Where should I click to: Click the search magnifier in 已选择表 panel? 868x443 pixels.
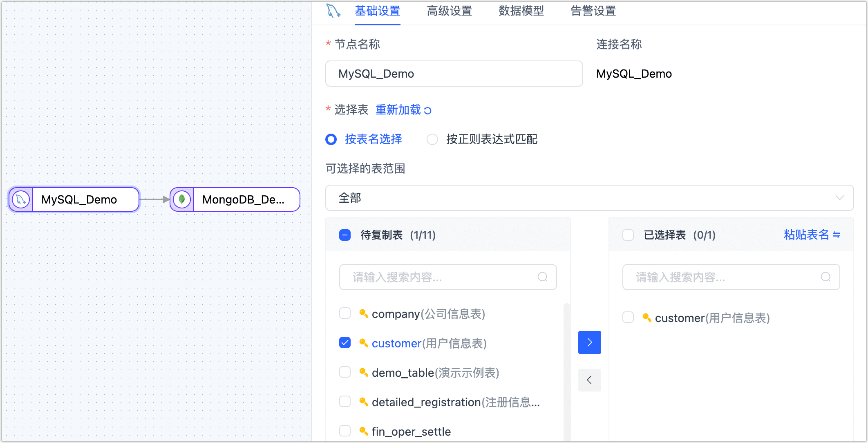click(826, 277)
